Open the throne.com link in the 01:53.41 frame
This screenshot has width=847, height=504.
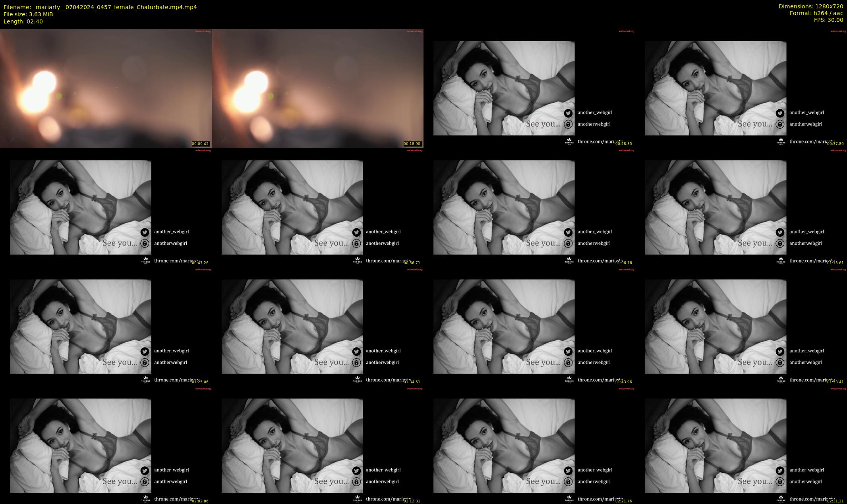coord(811,380)
